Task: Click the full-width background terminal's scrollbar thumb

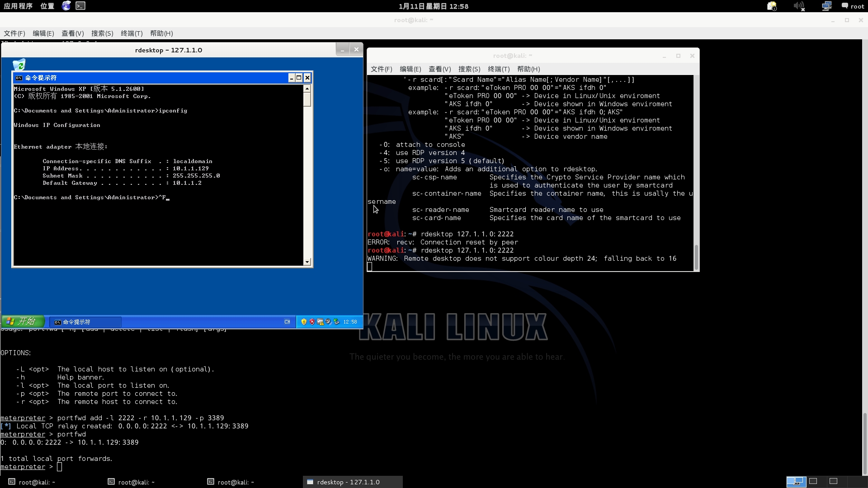Action: (x=865, y=443)
